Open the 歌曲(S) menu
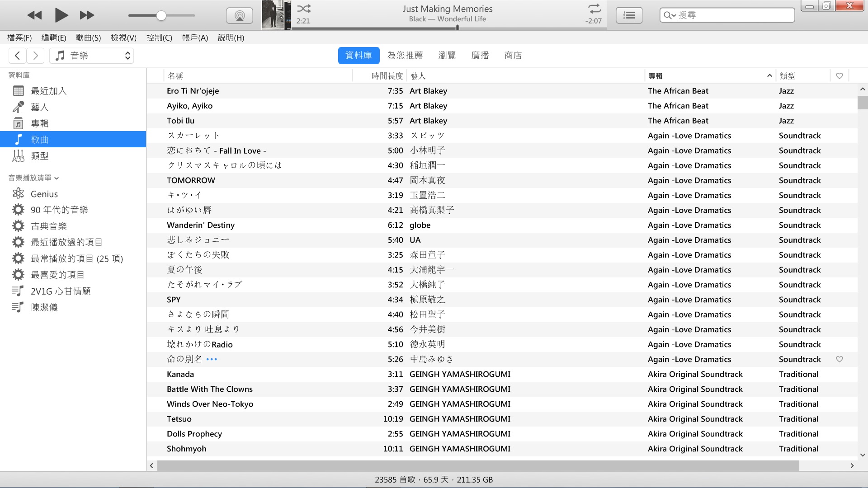This screenshot has width=868, height=488. pos(88,38)
